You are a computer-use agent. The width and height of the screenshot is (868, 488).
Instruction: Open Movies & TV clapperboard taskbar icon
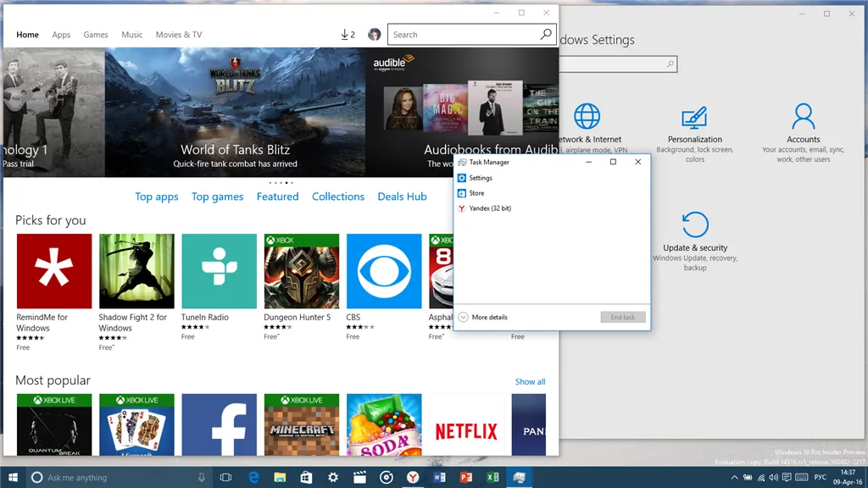coord(359,477)
